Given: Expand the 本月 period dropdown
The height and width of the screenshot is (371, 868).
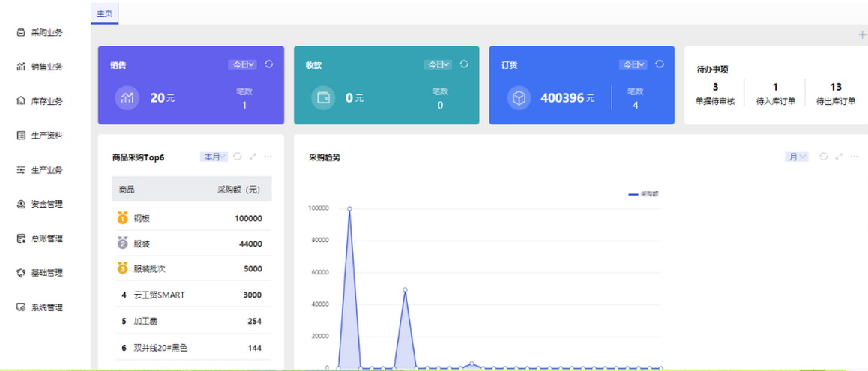Looking at the screenshot, I should pos(214,157).
